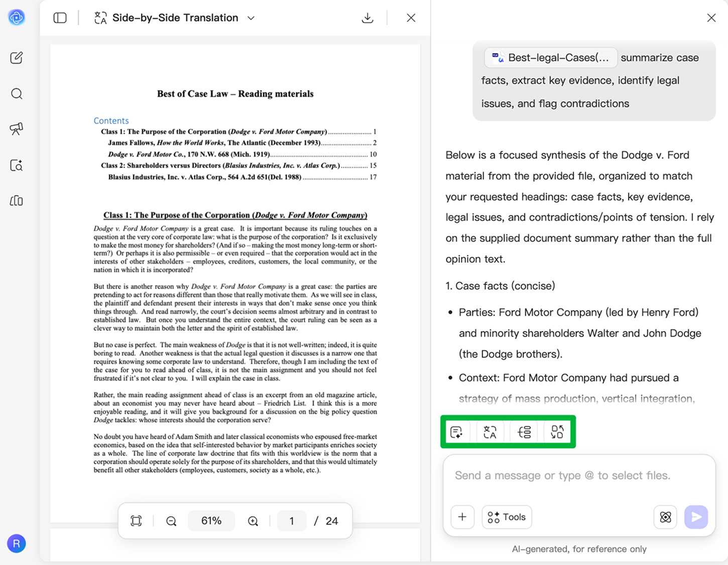Open the search icon in left sidebar
Image resolution: width=728 pixels, height=565 pixels.
pos(17,94)
